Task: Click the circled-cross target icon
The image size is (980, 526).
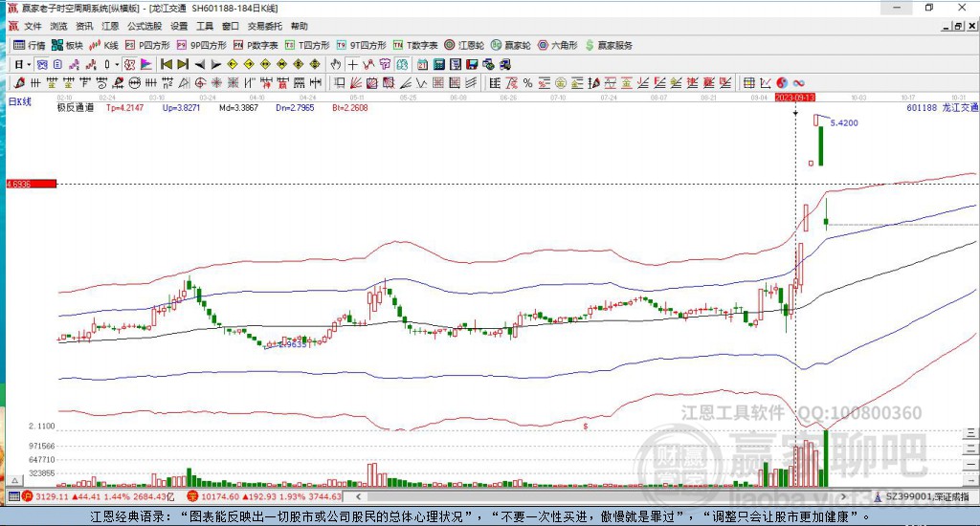Action: 200,83
